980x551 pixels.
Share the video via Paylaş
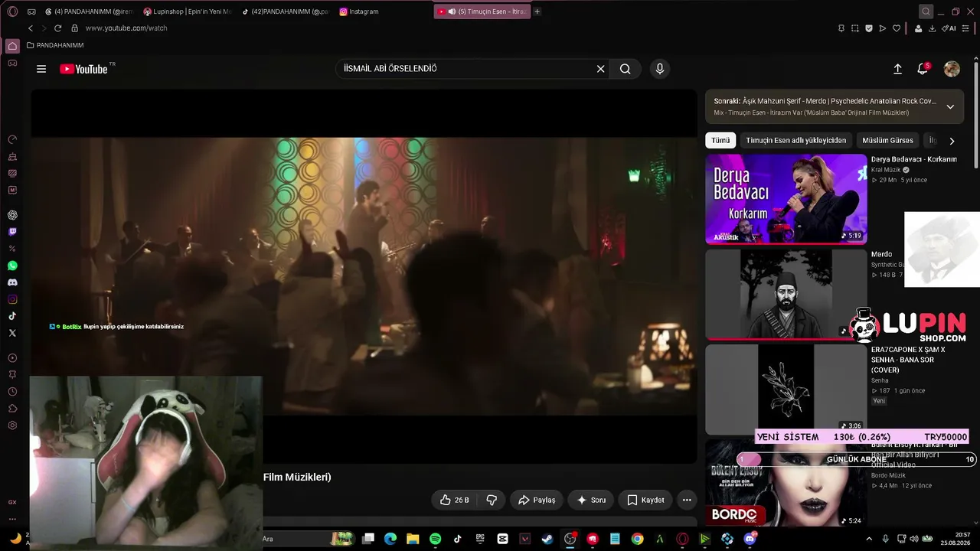[x=537, y=500]
